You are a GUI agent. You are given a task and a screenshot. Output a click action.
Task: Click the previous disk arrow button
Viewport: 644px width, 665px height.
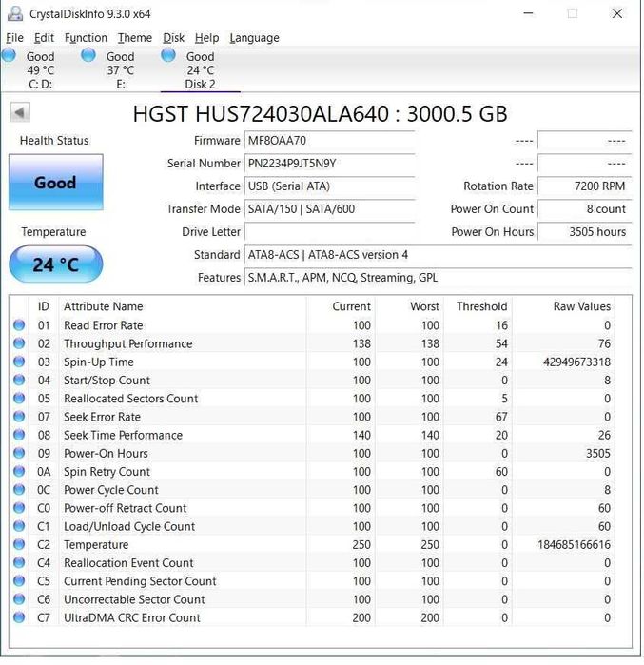[x=20, y=113]
